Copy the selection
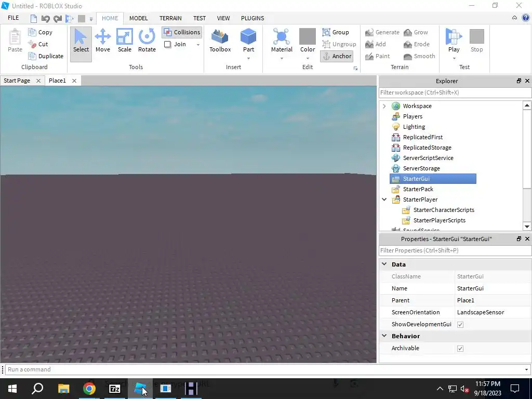 (x=41, y=32)
